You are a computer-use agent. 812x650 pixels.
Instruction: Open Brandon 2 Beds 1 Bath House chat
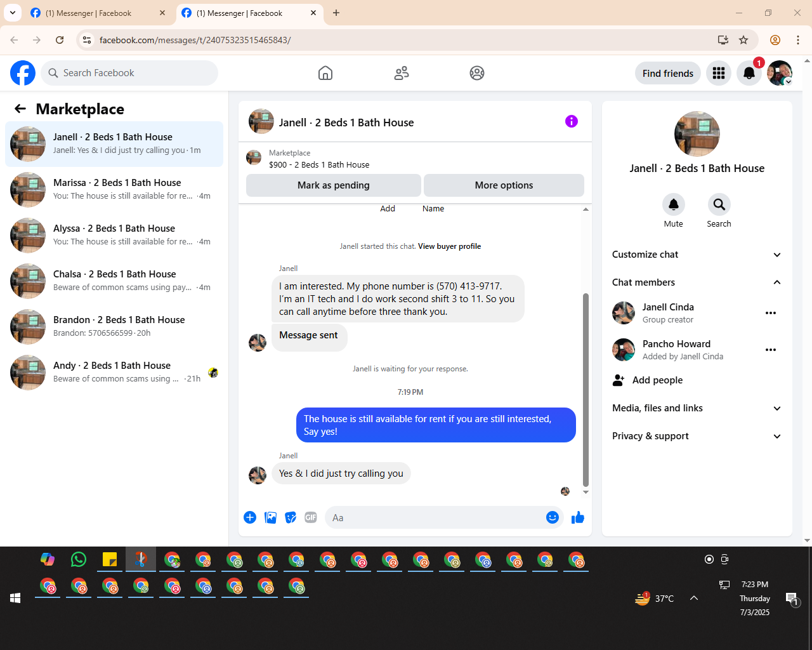pyautogui.click(x=114, y=327)
